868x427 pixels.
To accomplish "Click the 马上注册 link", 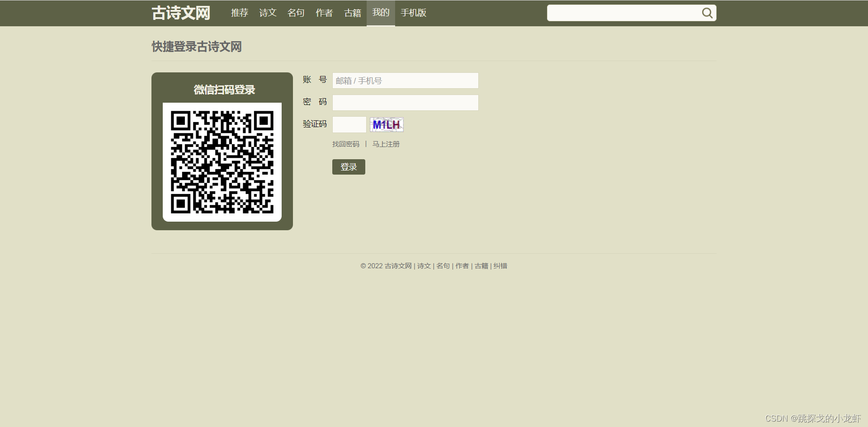I will (386, 144).
